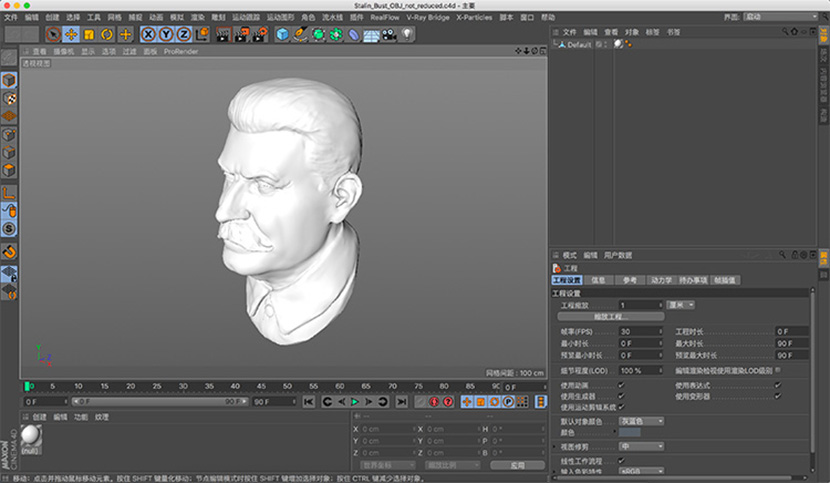
Task: Click the 应用 apply button
Action: [x=517, y=465]
